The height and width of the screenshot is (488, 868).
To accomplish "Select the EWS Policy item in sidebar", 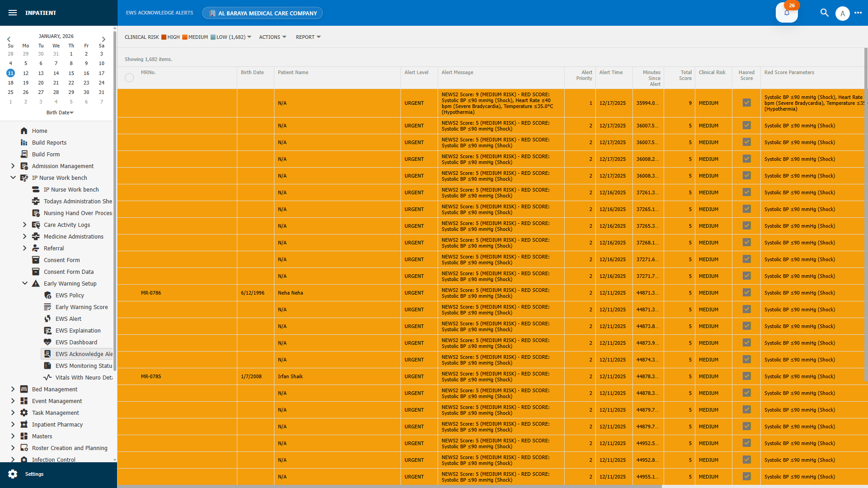I will (x=69, y=295).
